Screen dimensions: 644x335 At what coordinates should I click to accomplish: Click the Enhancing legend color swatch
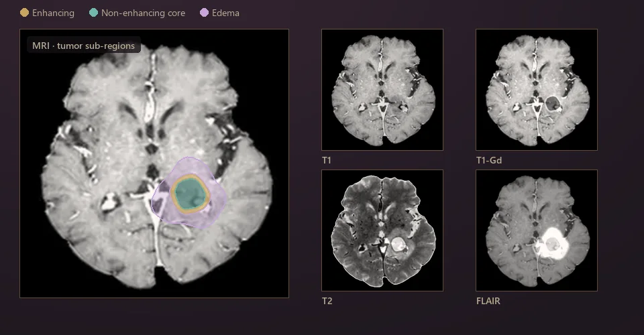tap(24, 13)
